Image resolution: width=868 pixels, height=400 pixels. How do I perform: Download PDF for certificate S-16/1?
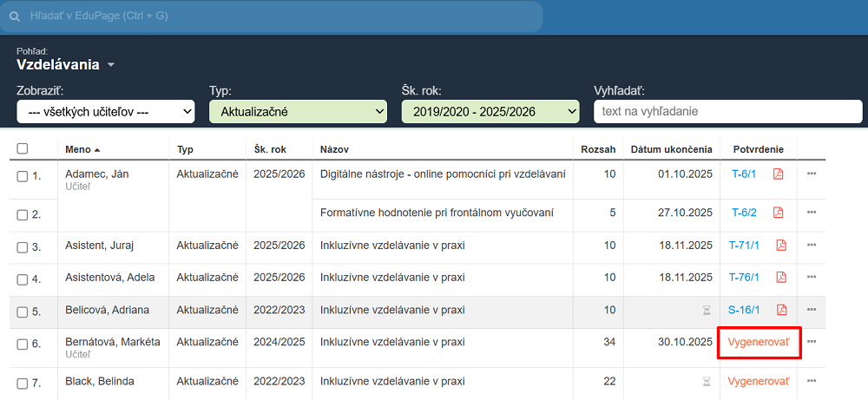[781, 310]
